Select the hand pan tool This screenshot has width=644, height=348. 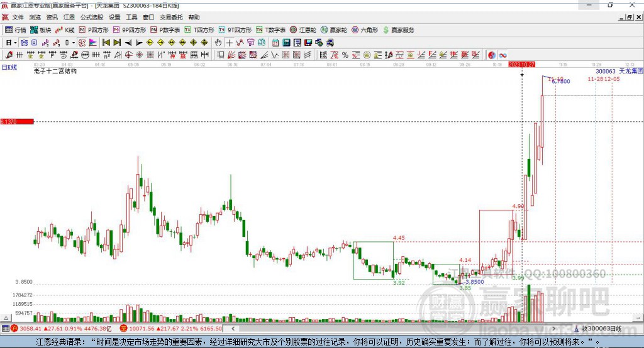[x=218, y=43]
